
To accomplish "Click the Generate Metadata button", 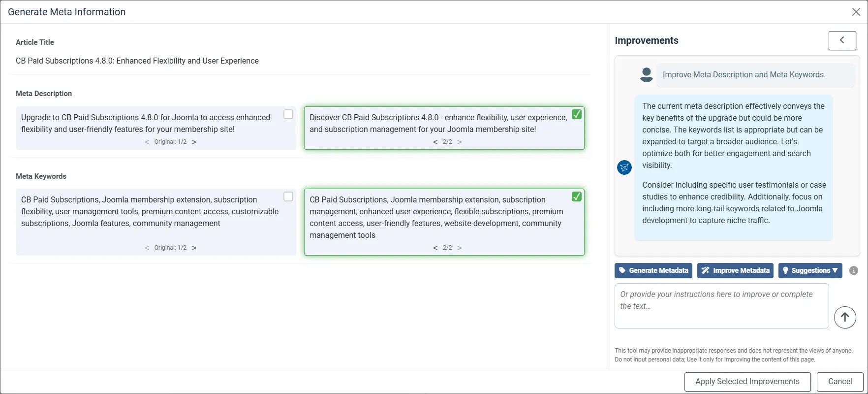I will point(653,270).
